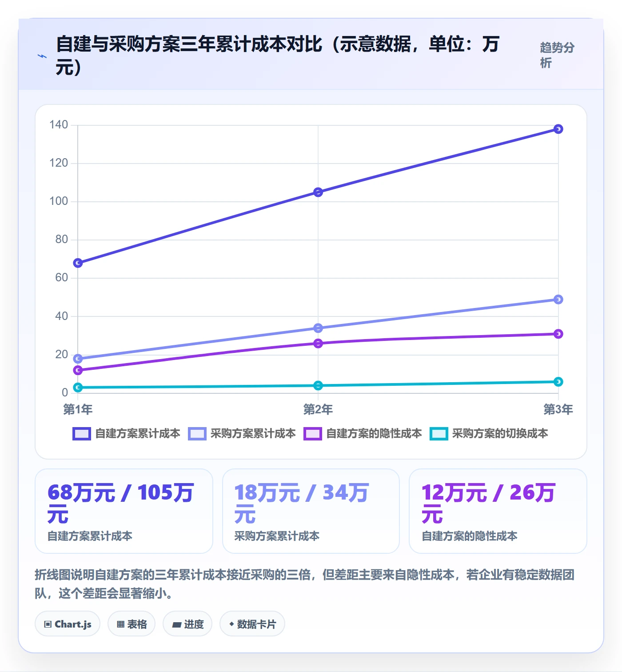The height and width of the screenshot is (672, 622).
Task: Click the 隐性成本 data point at 第2年
Action: point(318,344)
